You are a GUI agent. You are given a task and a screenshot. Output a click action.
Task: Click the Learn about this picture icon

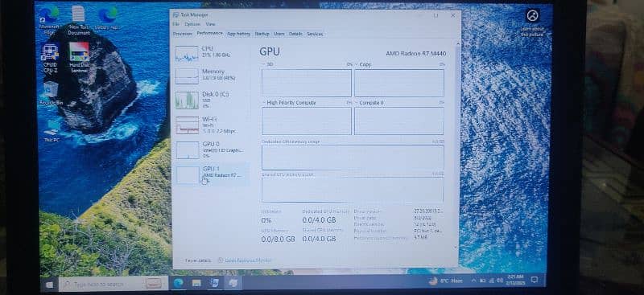(x=532, y=23)
